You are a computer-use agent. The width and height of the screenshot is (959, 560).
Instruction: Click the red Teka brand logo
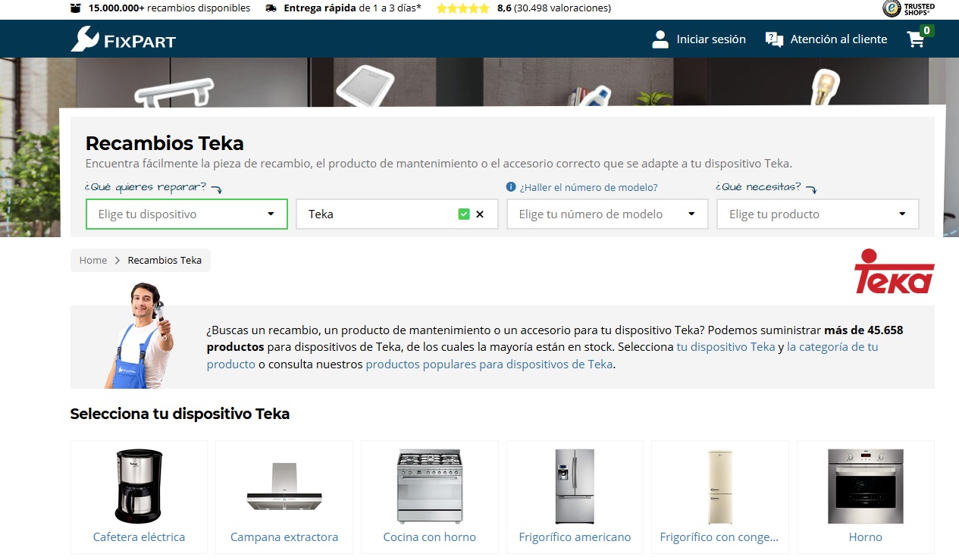click(894, 271)
